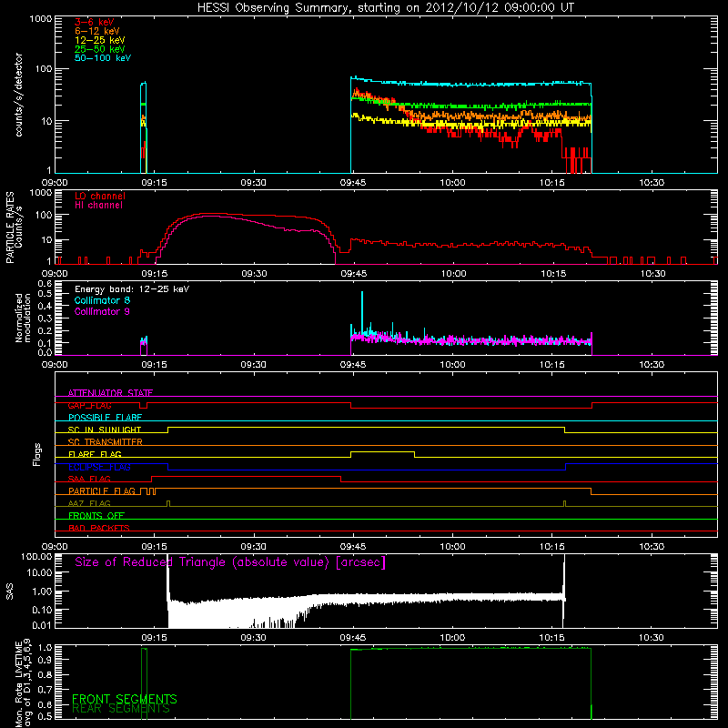Click the SC_IN_SUNLIGHT flag label
The width and height of the screenshot is (728, 728).
(x=105, y=430)
